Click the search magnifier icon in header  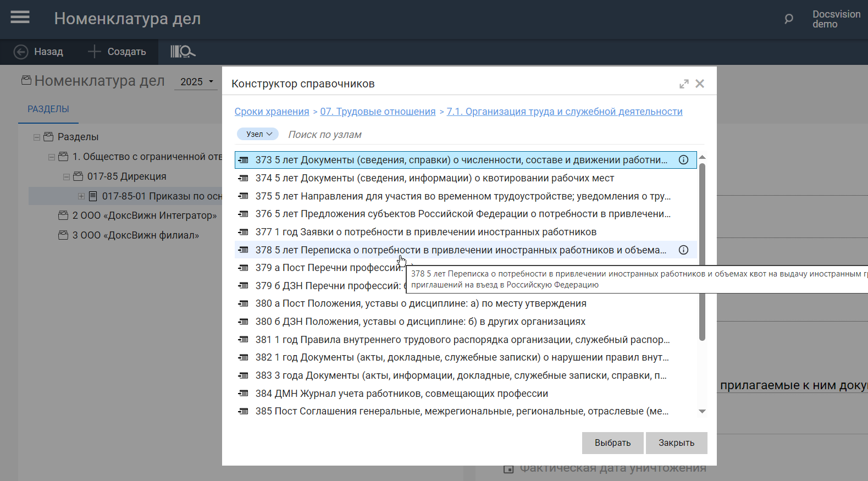789,19
